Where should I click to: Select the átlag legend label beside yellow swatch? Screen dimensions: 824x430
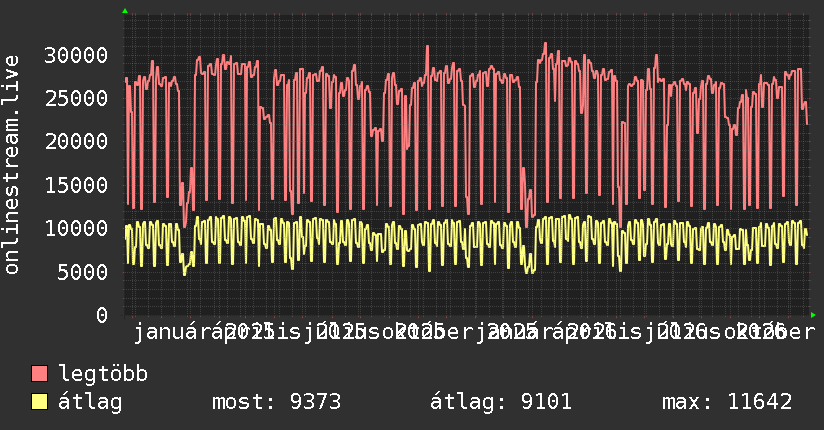tap(90, 402)
